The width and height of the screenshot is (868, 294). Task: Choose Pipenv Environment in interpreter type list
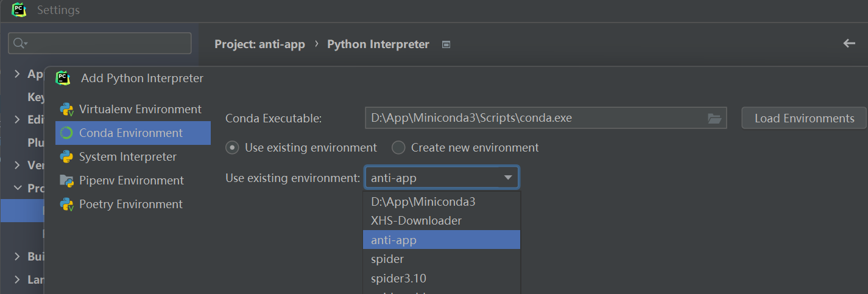tap(133, 181)
